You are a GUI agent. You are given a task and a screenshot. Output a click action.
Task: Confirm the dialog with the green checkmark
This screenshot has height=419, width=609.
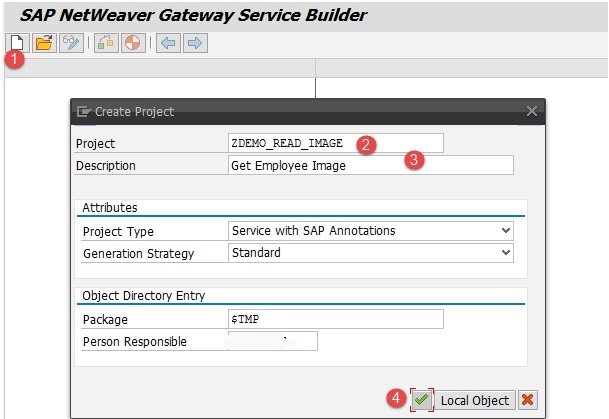(422, 400)
